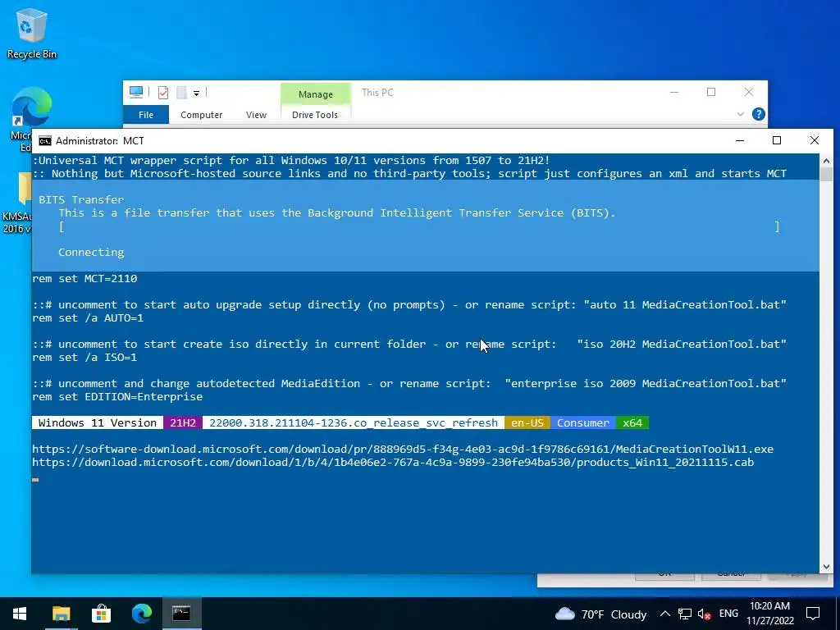This screenshot has width=840, height=630.
Task: Click the 'rem set EDITION=Enterprise' line
Action: 117,397
